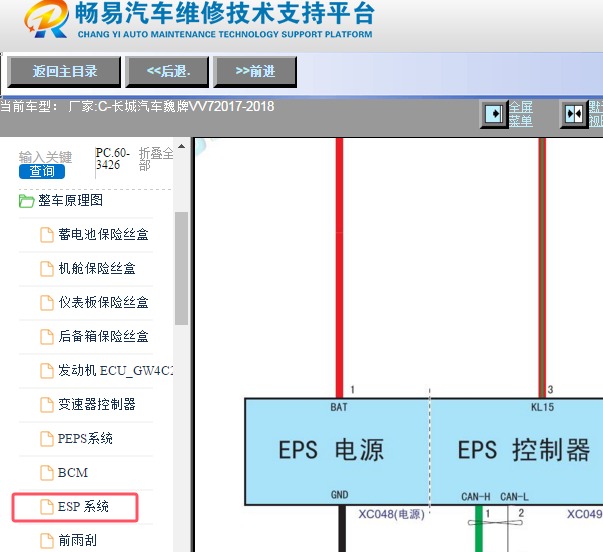This screenshot has width=603, height=552.
Task: Click the 蓄电池保险丝盒 document icon
Action: (47, 235)
